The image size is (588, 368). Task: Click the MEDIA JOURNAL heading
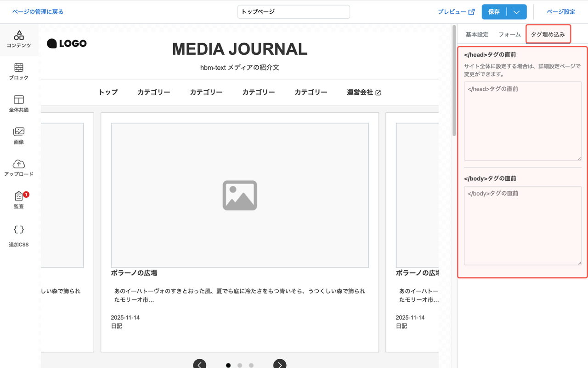coord(240,49)
